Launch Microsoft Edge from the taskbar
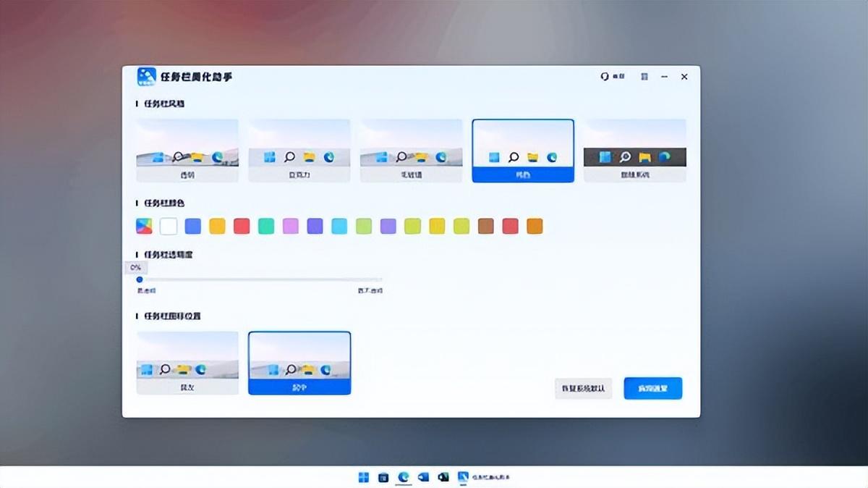868x488 pixels. 404,477
